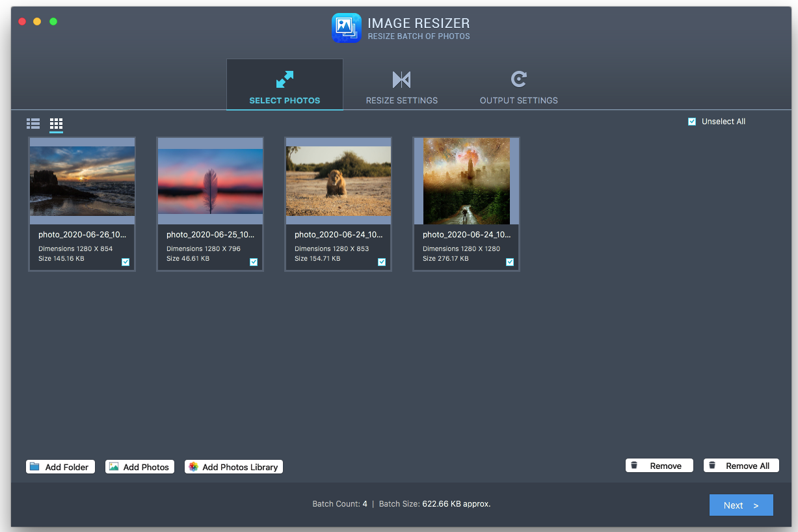Switch to list view icon

click(33, 123)
